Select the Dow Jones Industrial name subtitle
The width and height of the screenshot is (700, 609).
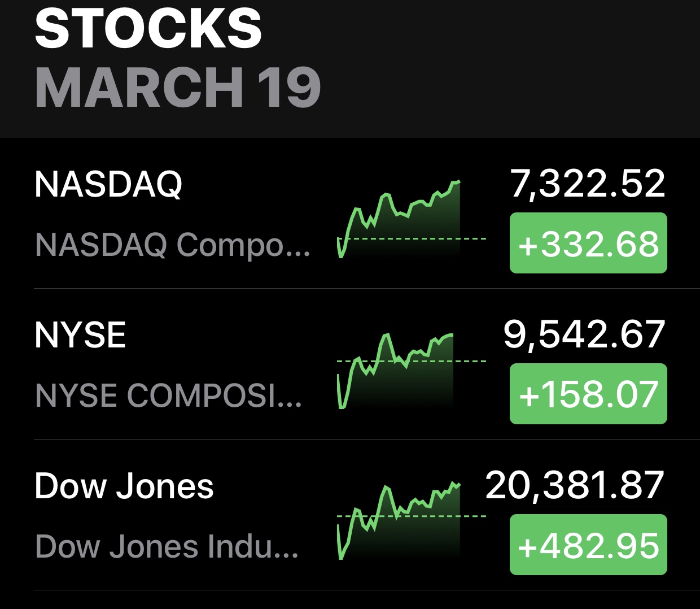[167, 546]
